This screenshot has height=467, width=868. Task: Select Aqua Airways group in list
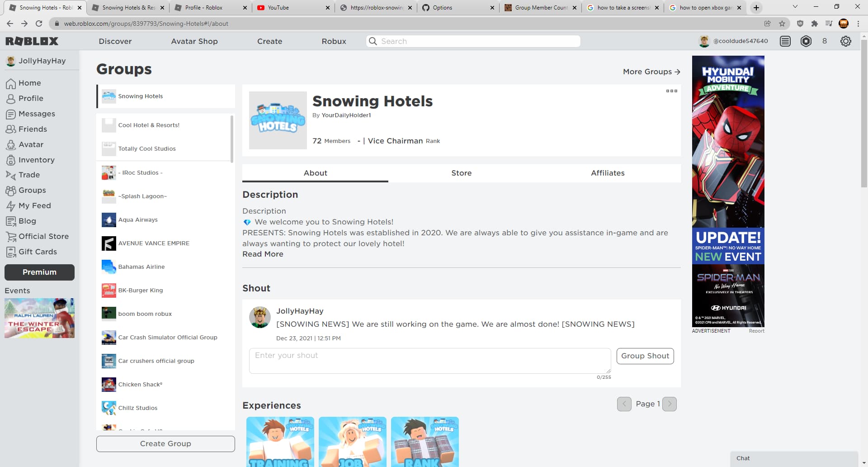point(165,220)
